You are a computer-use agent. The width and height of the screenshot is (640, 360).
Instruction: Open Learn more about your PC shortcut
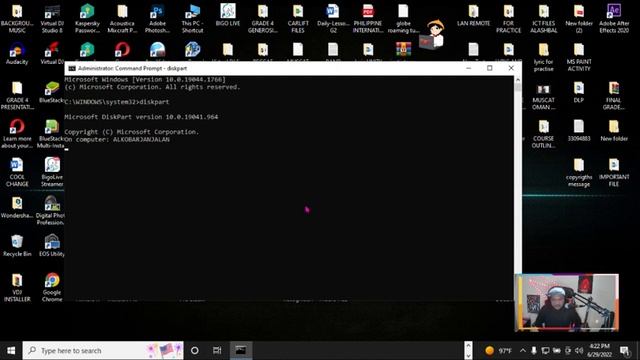(17, 133)
